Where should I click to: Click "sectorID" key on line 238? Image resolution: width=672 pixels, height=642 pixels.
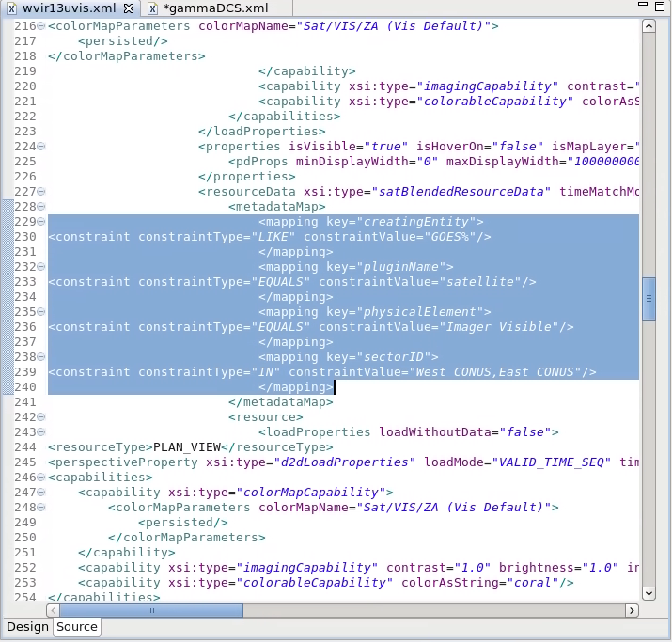394,356
